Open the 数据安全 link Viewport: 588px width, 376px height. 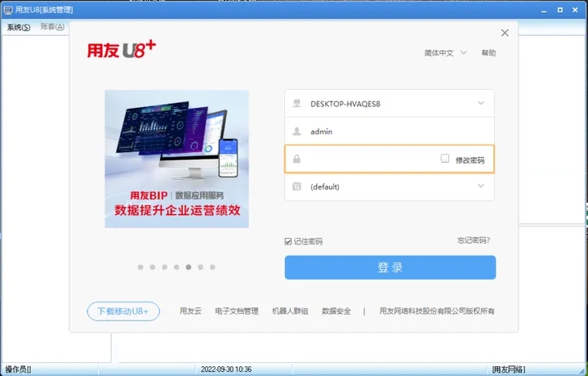[336, 311]
